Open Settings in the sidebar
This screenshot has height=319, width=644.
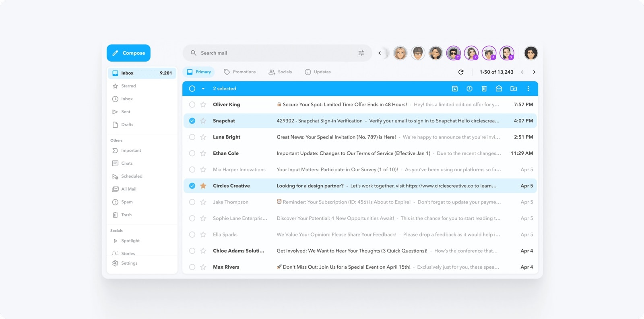click(142, 263)
